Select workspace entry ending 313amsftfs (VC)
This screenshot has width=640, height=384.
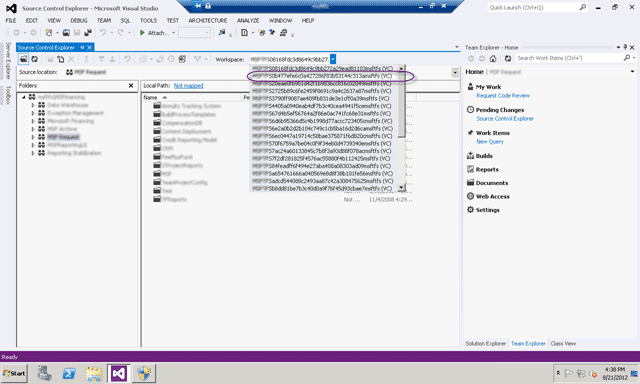pos(324,76)
